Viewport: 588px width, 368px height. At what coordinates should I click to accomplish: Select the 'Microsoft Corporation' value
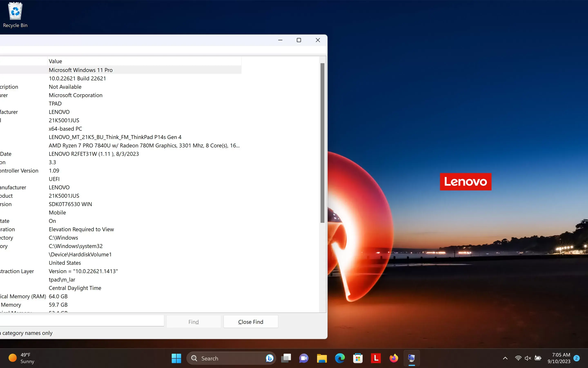76,95
